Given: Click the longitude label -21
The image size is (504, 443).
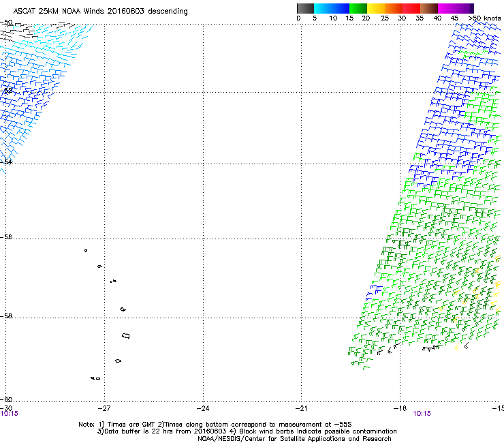Looking at the screenshot, I should 301,408.
